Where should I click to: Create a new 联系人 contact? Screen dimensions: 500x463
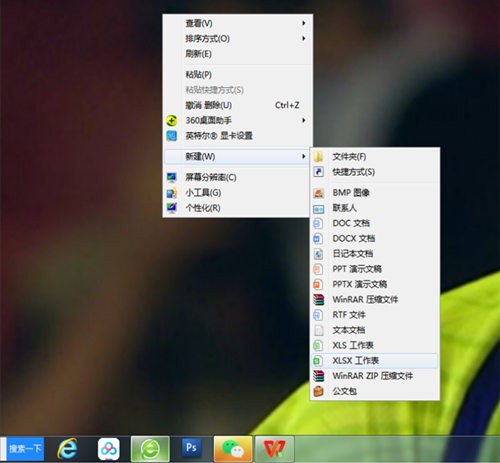(375, 208)
